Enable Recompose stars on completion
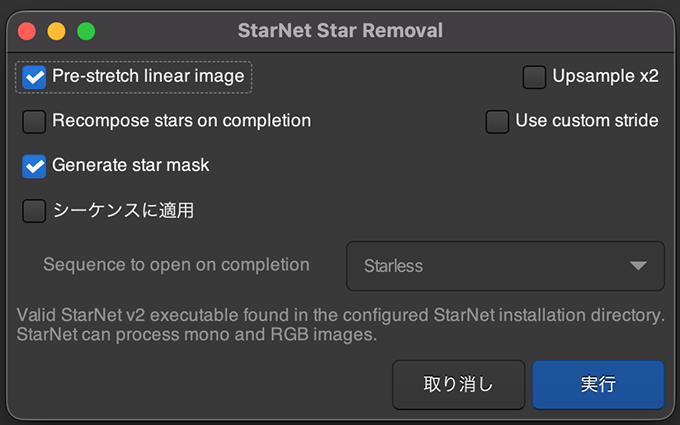Viewport: 680px width, 425px height. click(35, 122)
